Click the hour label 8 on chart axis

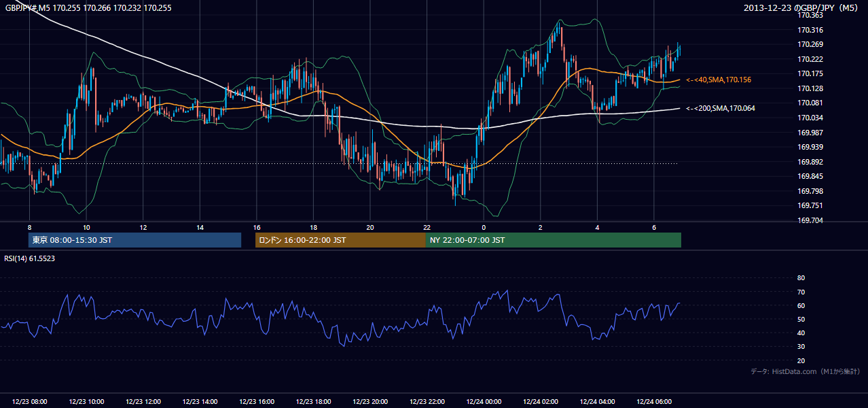[29, 227]
